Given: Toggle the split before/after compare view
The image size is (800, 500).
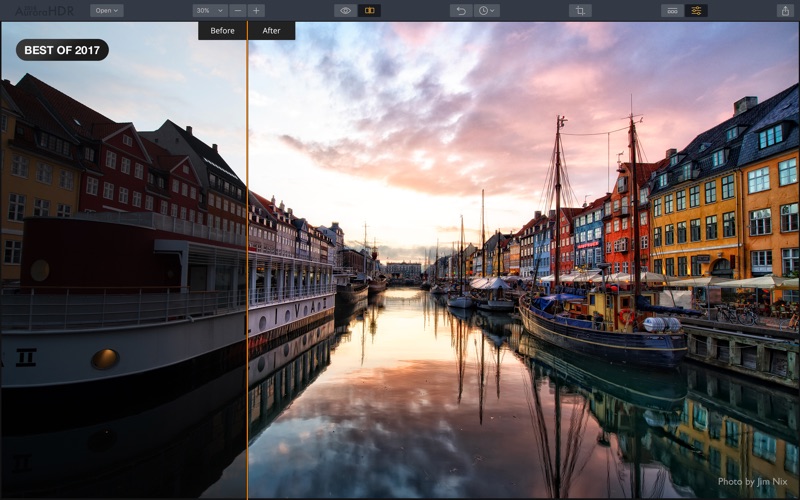Looking at the screenshot, I should (x=369, y=11).
